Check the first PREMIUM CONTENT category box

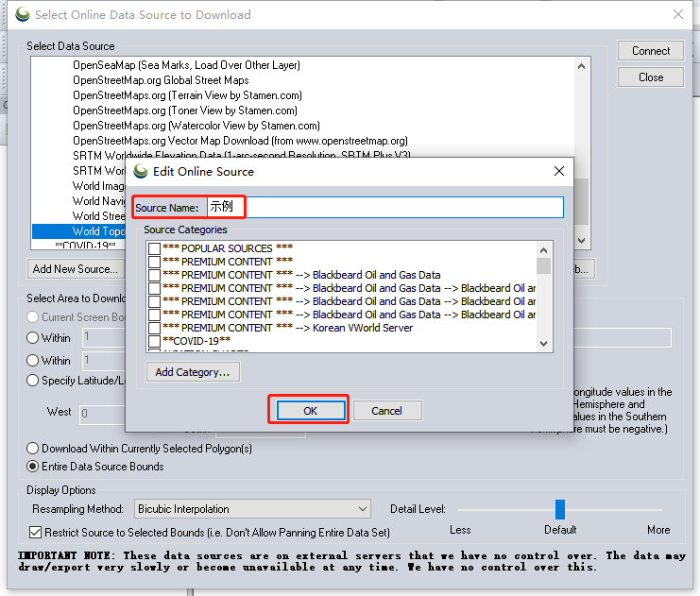pyautogui.click(x=154, y=262)
